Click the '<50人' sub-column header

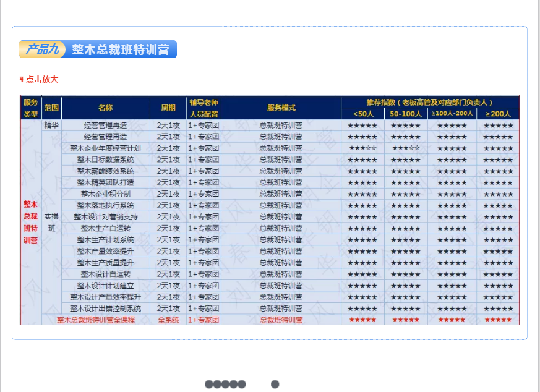pos(362,114)
